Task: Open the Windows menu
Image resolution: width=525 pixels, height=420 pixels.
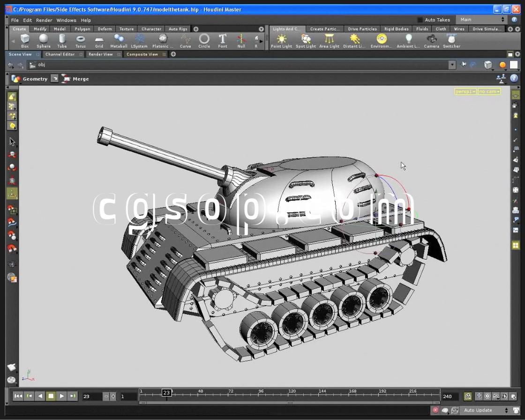Action: pyautogui.click(x=66, y=20)
